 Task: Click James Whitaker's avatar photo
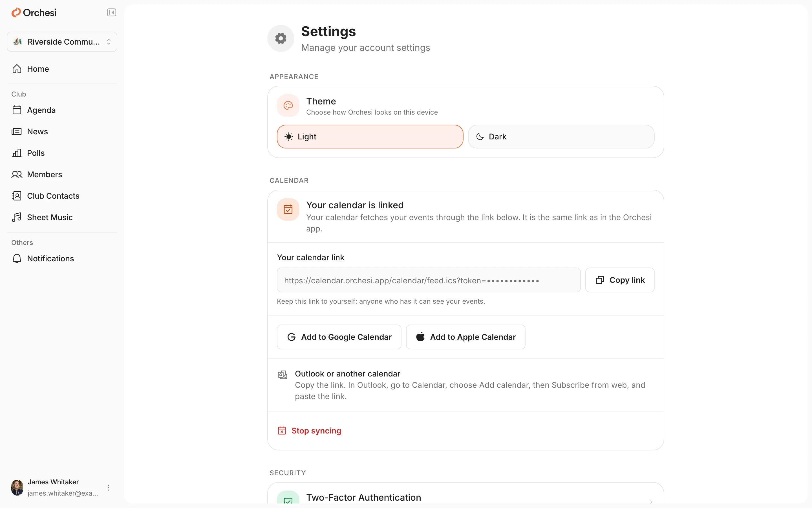17,487
